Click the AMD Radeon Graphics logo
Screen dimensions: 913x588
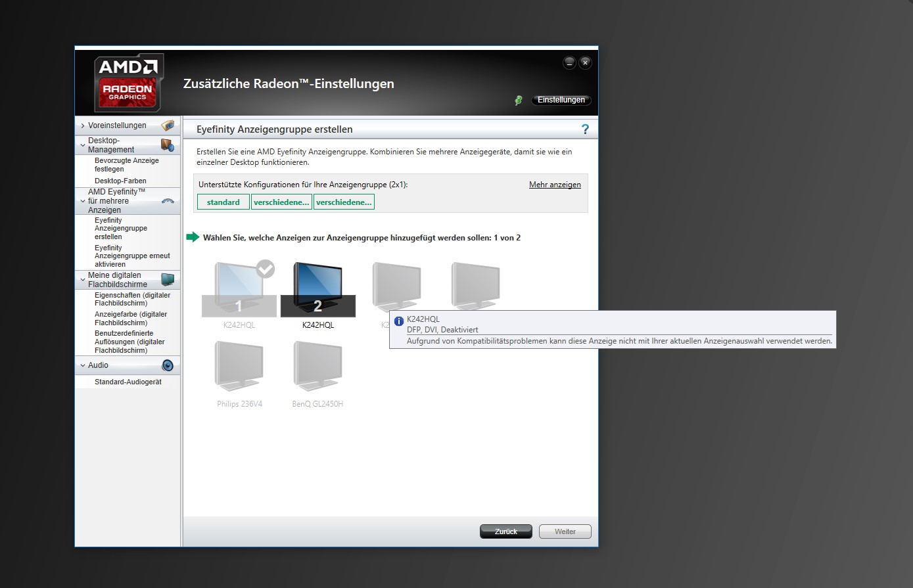point(128,83)
